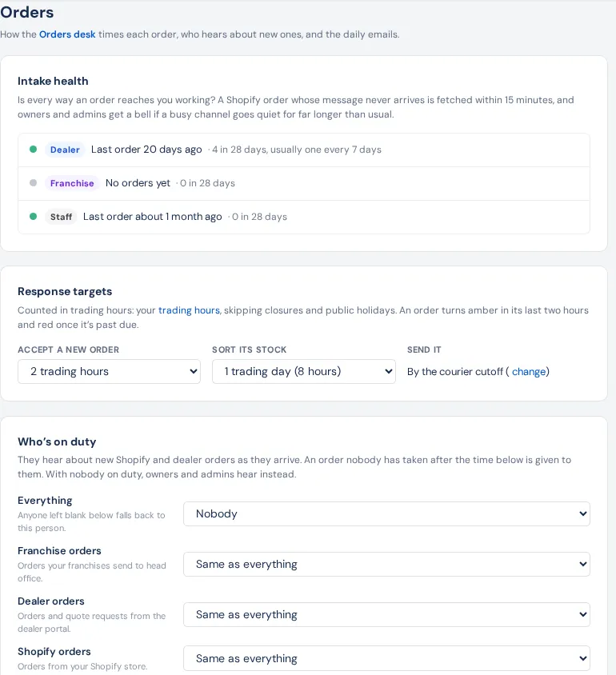
Task: Click the 'SEND IT' column label
Action: (424, 349)
